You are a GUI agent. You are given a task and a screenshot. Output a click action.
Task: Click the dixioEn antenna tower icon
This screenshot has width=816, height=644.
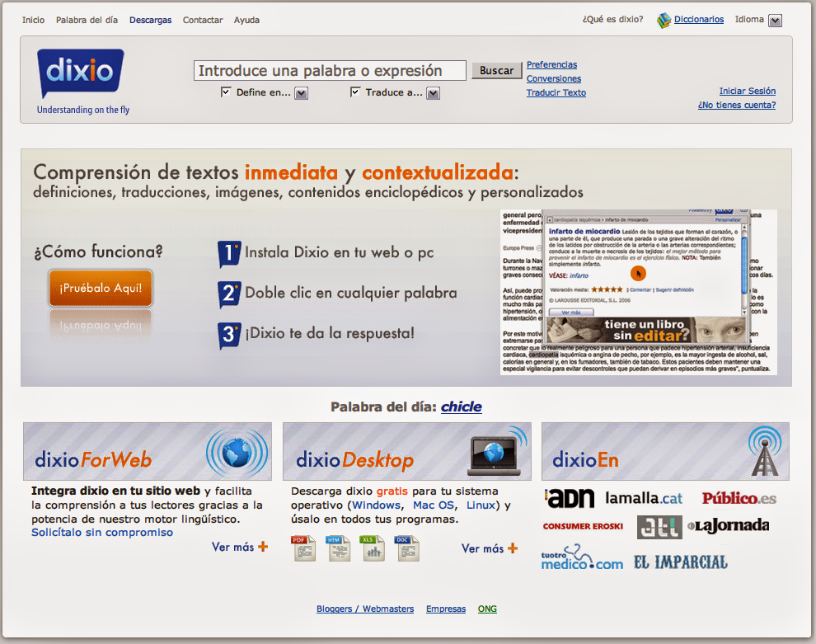pyautogui.click(x=764, y=451)
